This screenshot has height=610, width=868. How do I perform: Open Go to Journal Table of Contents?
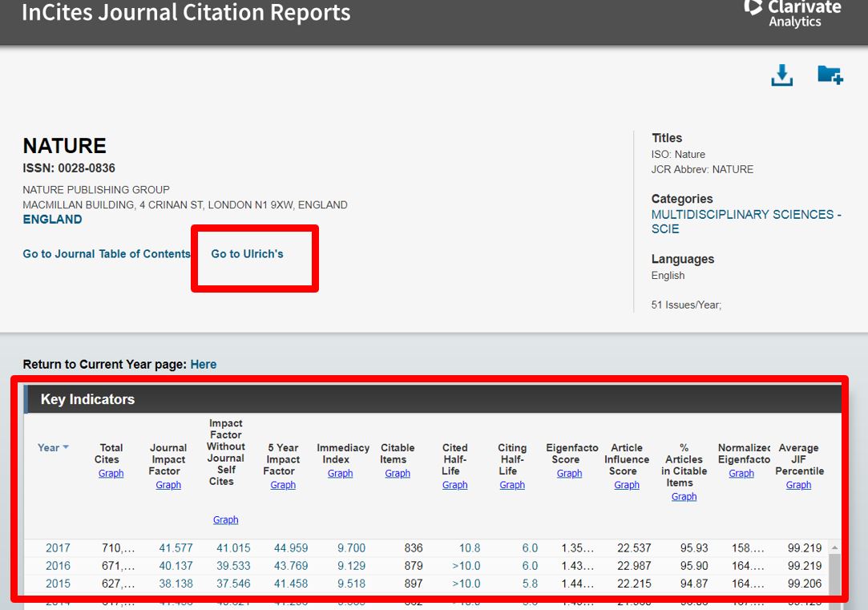tap(107, 253)
